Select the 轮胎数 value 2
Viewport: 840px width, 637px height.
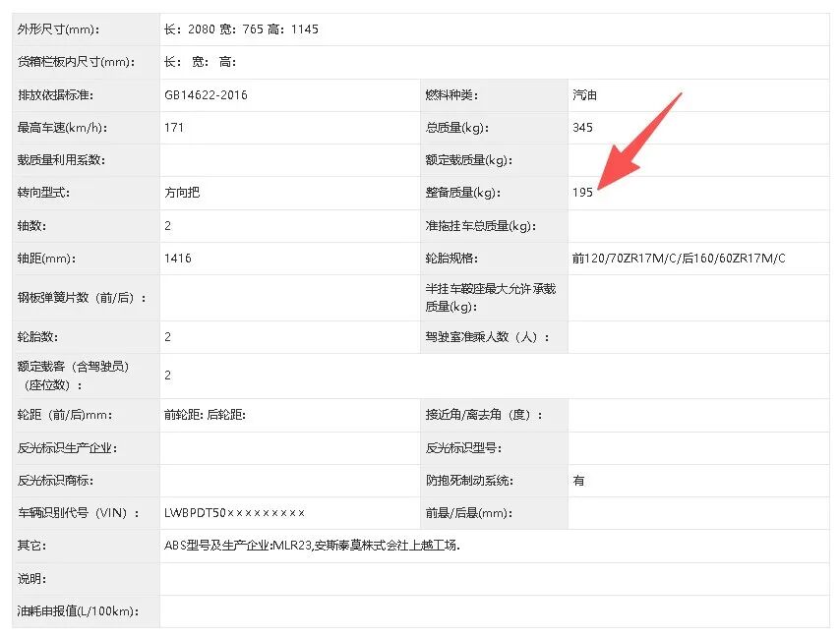click(168, 337)
